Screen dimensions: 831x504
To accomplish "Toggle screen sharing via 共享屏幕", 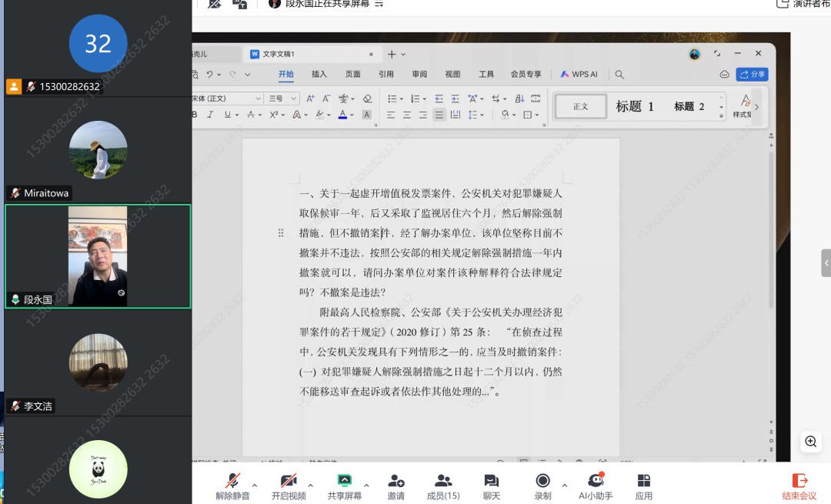I will (x=345, y=483).
